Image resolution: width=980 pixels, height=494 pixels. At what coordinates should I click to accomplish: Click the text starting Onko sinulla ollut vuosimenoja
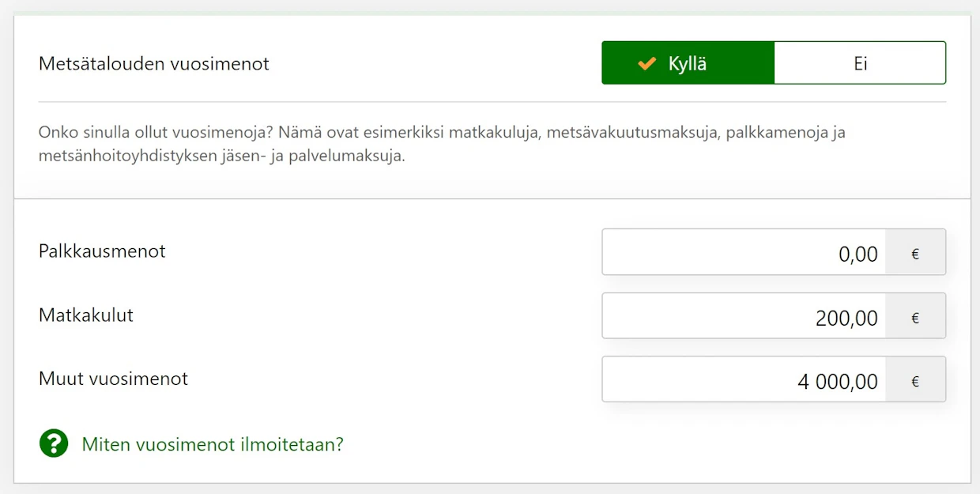pos(442,132)
